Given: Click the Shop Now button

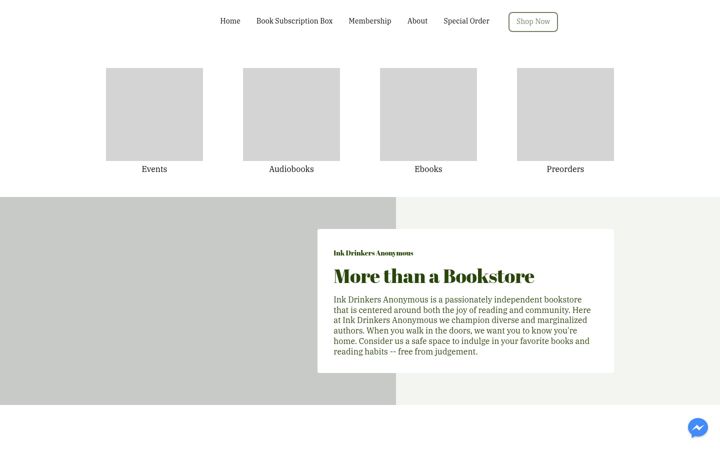Looking at the screenshot, I should (533, 22).
